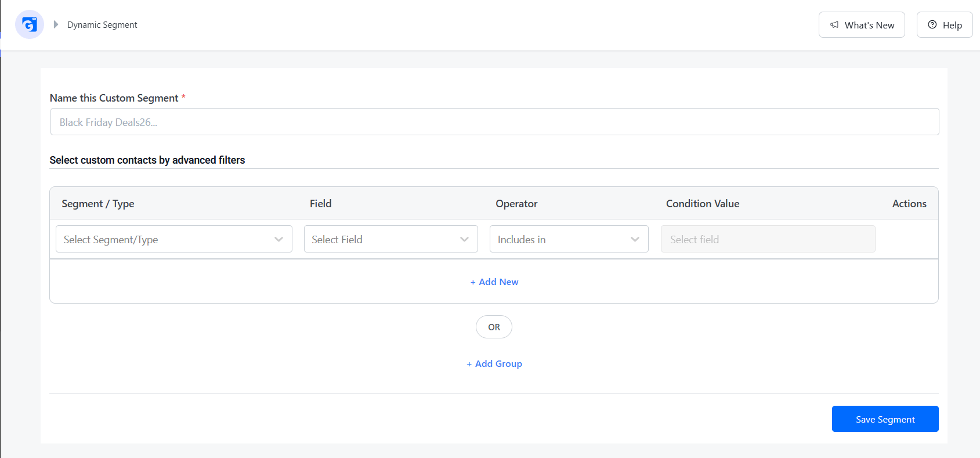Click the megaphone icon in What's New
The height and width of the screenshot is (458, 980).
tap(834, 25)
